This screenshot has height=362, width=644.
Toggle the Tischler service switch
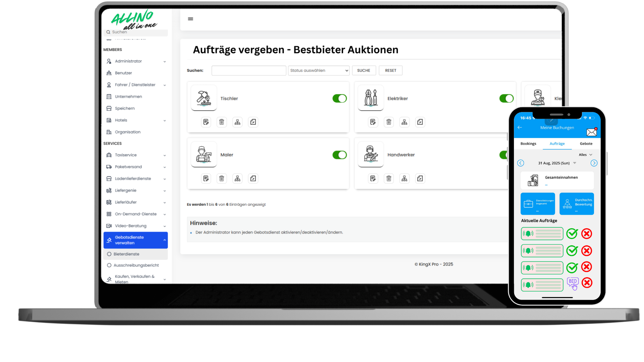click(339, 99)
